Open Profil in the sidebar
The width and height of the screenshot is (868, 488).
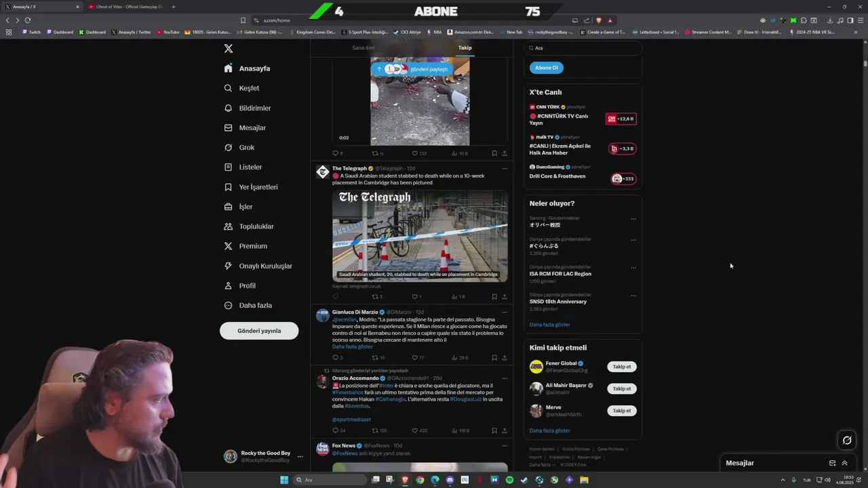point(239,285)
